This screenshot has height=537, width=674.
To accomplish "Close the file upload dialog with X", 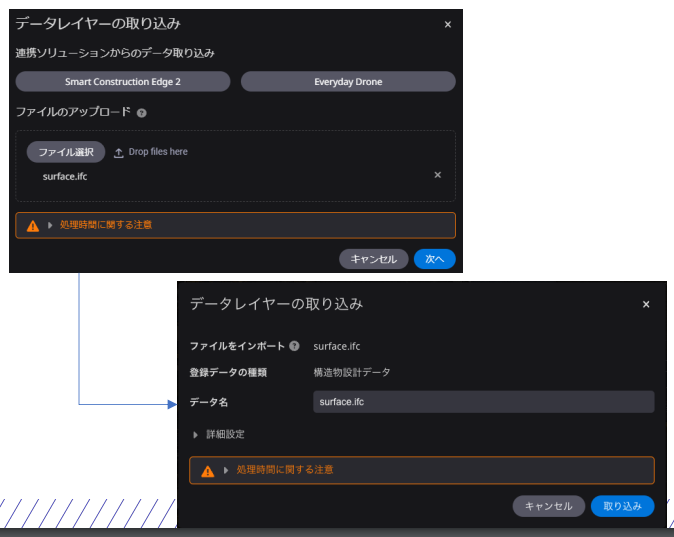I will (x=447, y=24).
